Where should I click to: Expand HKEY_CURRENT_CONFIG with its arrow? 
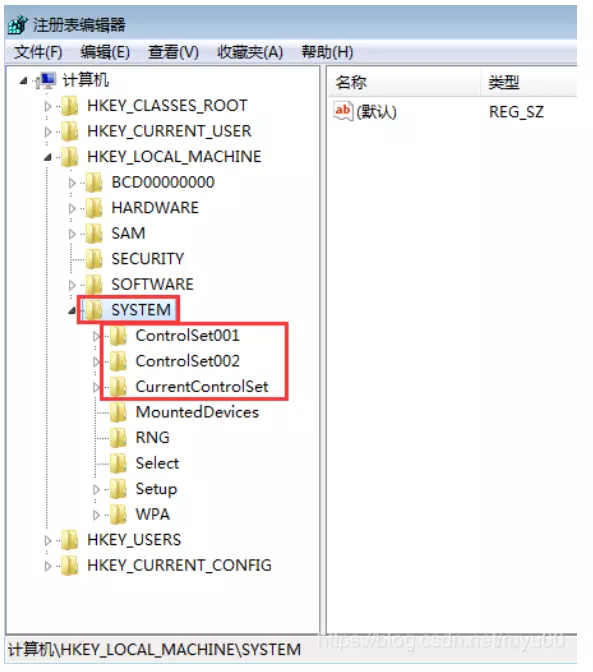48,566
